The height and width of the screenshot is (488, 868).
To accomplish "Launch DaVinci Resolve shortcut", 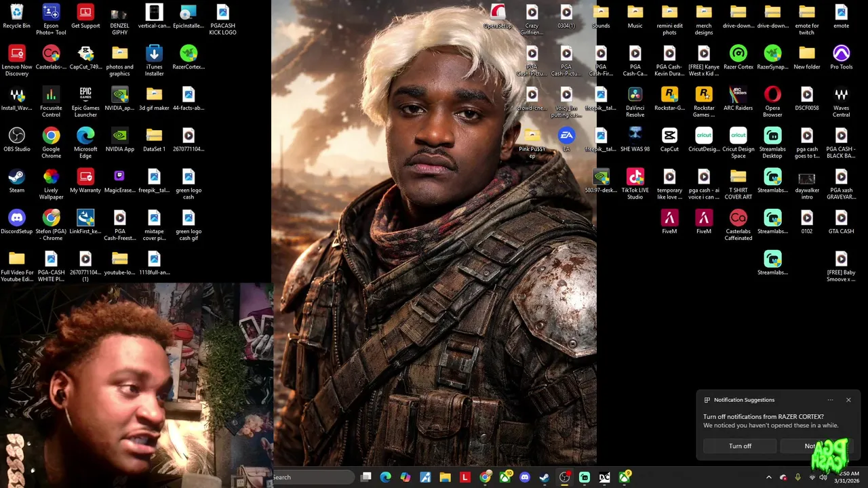I will pyautogui.click(x=635, y=102).
